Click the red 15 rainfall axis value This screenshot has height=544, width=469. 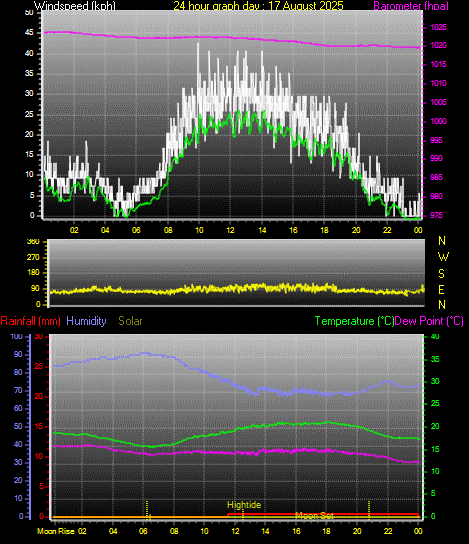pos(39,426)
